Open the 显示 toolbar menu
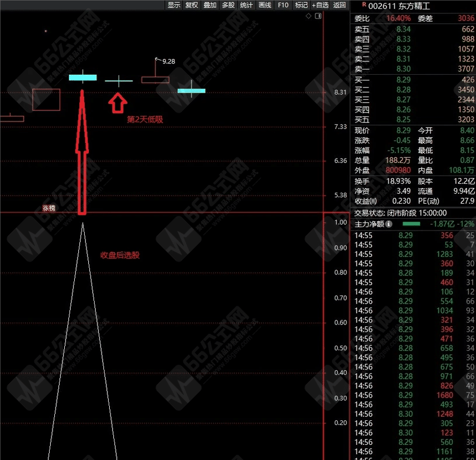The image size is (476, 460). [174, 5]
